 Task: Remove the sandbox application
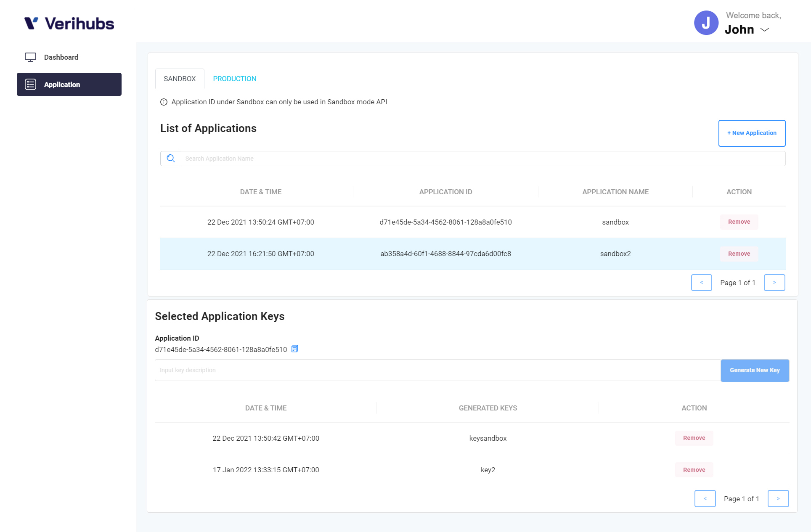pos(739,222)
